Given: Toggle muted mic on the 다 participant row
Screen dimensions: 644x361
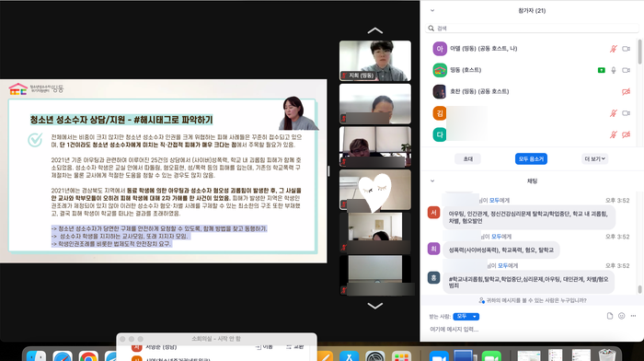Looking at the screenshot, I should point(614,134).
